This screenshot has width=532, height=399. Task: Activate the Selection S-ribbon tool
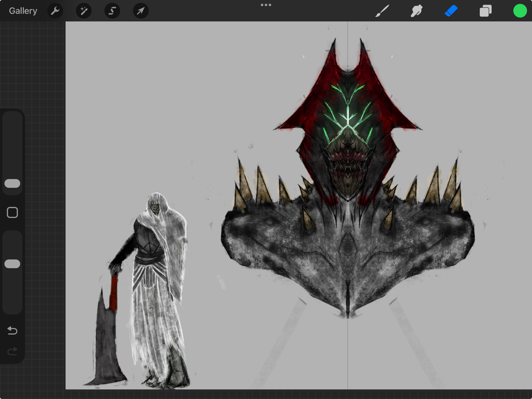[112, 11]
